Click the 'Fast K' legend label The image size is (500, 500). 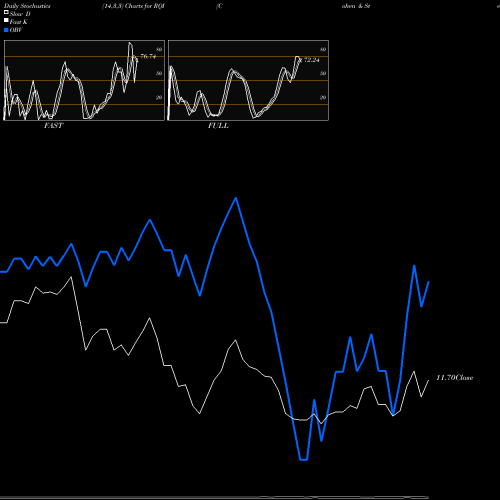tap(19, 22)
